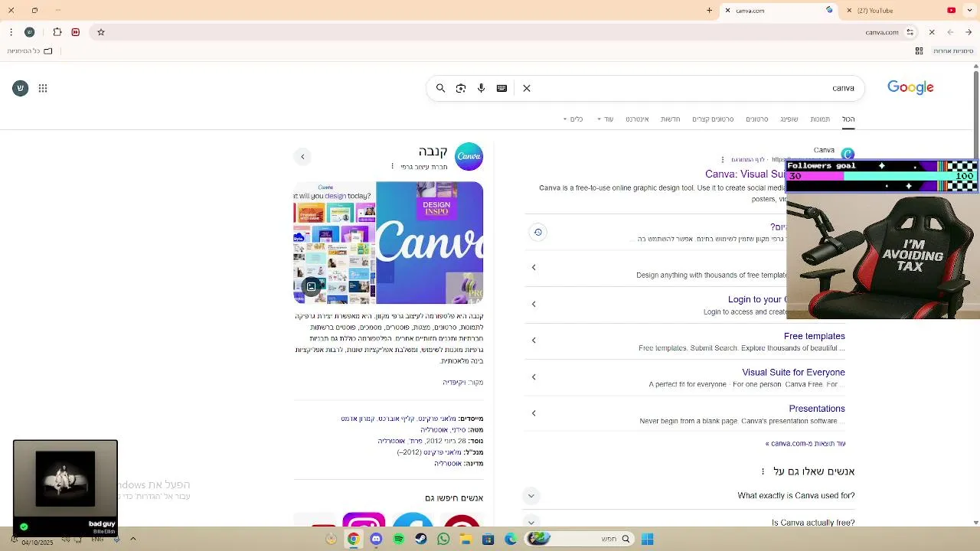Open the Presentations sitelink
Image resolution: width=980 pixels, height=551 pixels.
tap(817, 409)
